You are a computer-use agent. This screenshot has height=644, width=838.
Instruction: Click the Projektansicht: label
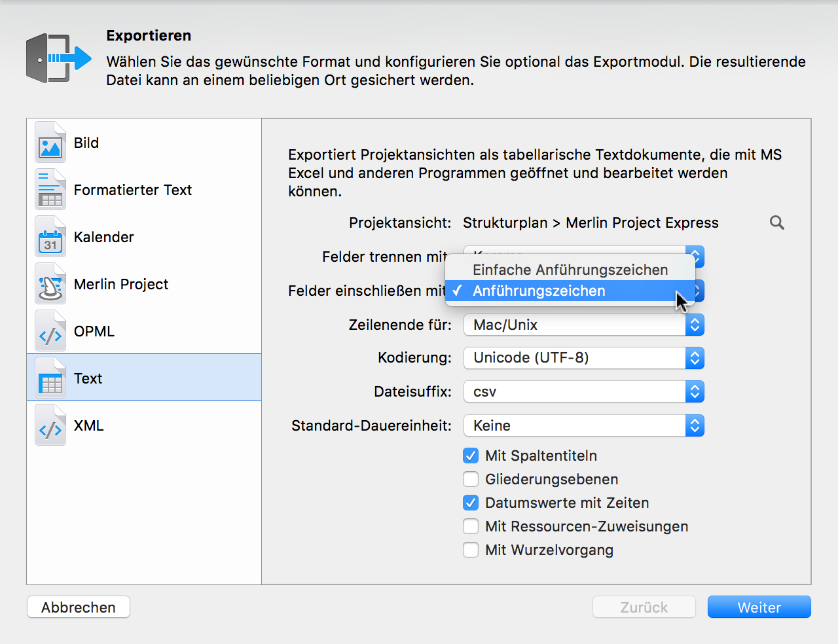tap(400, 223)
